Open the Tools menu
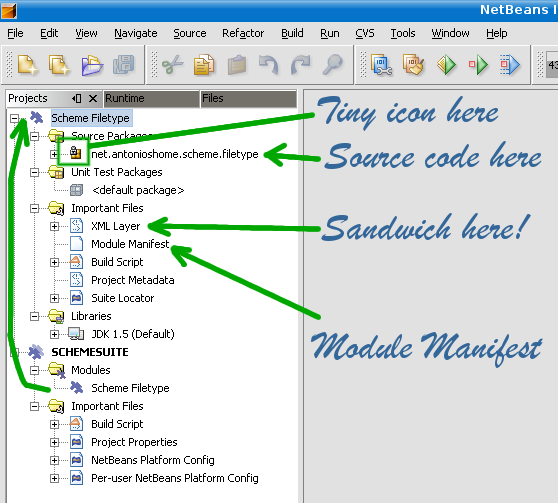Screen dimensions: 558x503 coord(403,33)
